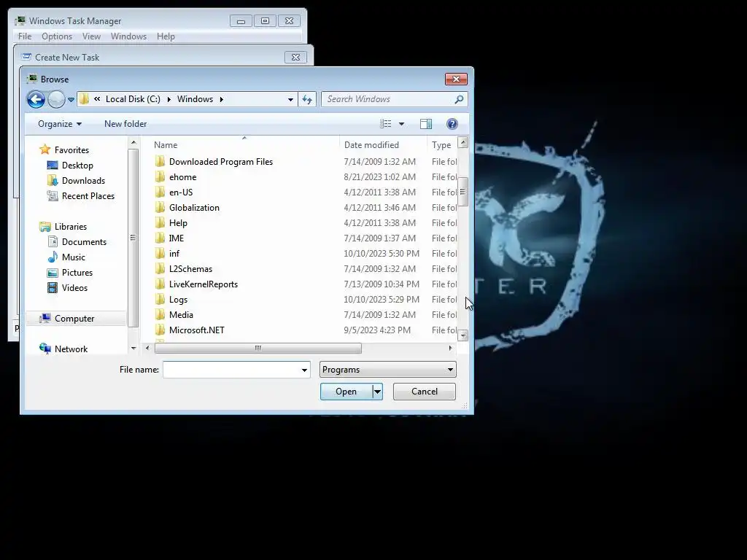Click Local Disk (C:) in address bar
The image size is (747, 560).
[133, 99]
